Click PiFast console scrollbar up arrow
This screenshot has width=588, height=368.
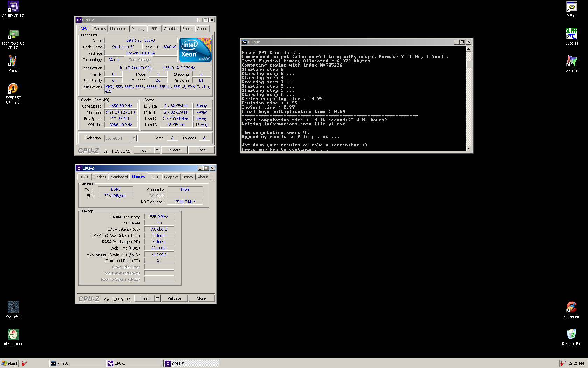pyautogui.click(x=469, y=49)
